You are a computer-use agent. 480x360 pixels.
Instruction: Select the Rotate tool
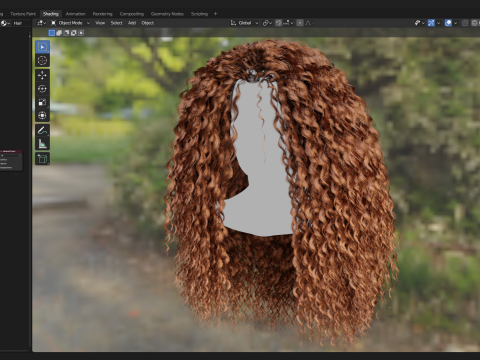coord(42,89)
